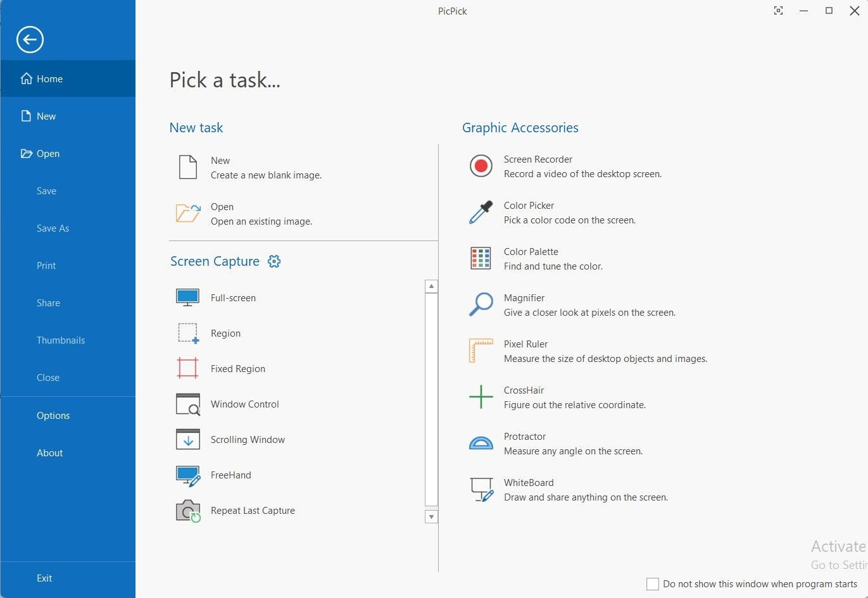Click the Window Control label
This screenshot has width=868, height=598.
tap(244, 404)
